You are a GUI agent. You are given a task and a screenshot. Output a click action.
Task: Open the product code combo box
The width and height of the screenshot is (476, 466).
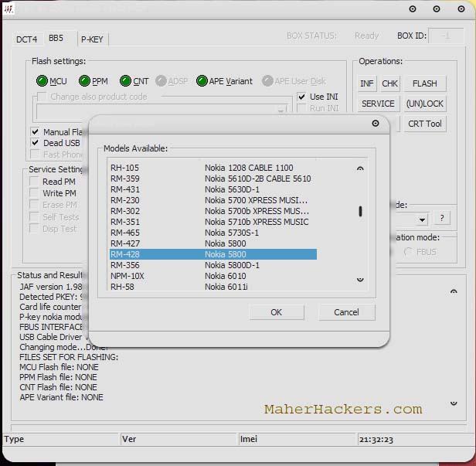coord(161,111)
